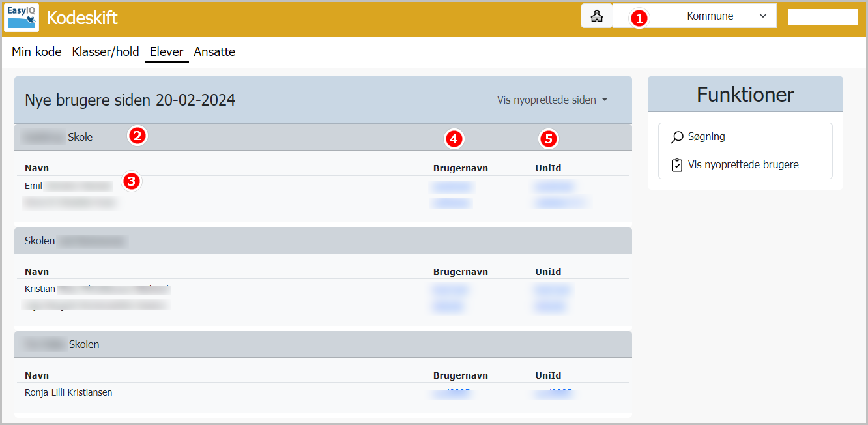Go to the Ansatte tab
Viewport: 868px width, 425px height.
214,52
